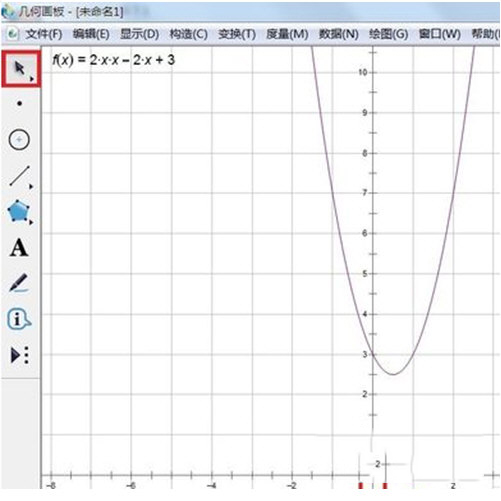The image size is (501, 501).
Task: Expand the Straightedge tool flyout triangle
Action: point(31,187)
